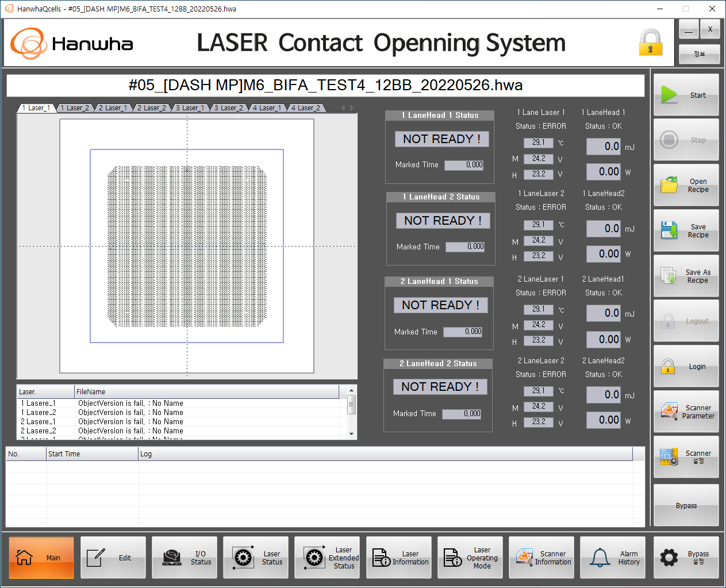This screenshot has width=726, height=588.
Task: Click the recipe file name title
Action: [x=325, y=85]
